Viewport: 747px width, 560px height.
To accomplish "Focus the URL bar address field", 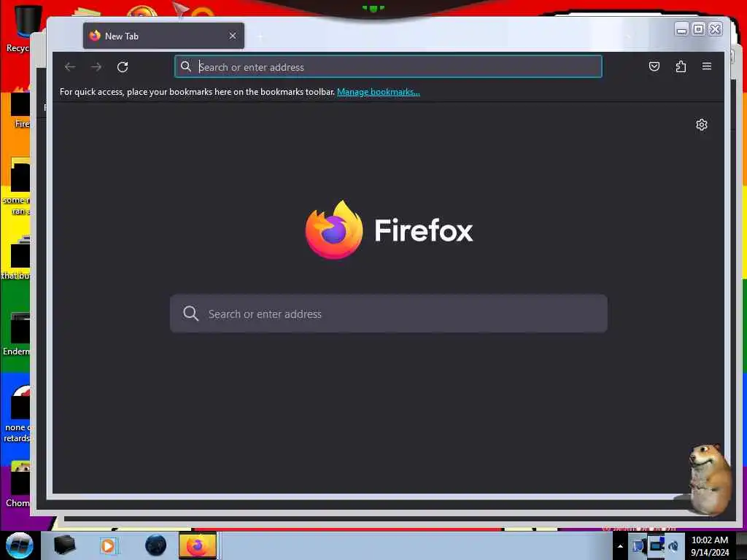I will [x=388, y=66].
